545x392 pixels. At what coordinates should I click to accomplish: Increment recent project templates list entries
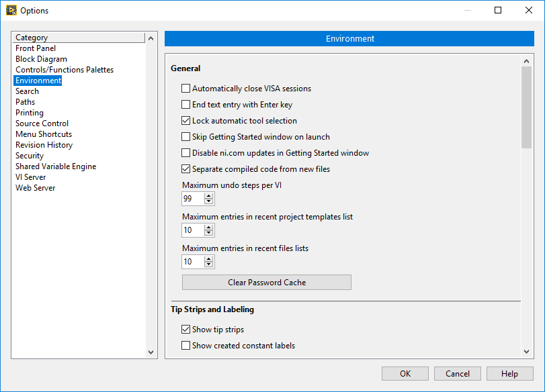coord(208,228)
